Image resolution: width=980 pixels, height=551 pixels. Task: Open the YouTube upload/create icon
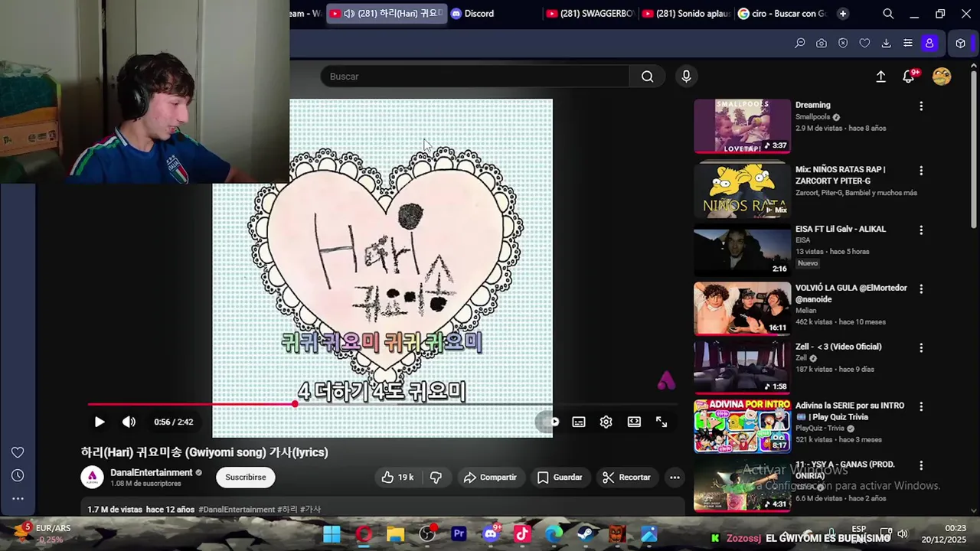pos(880,77)
